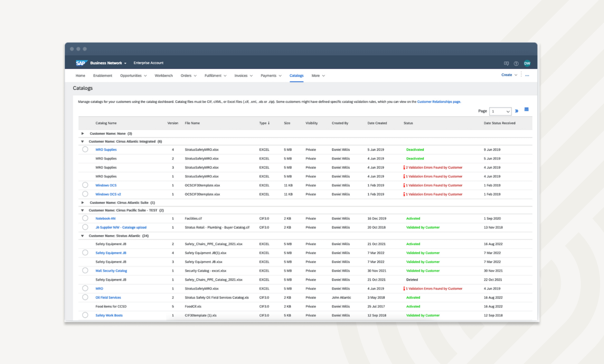Open the Mall Security Catalog link
Screen dimensions: 604x364
(x=111, y=271)
